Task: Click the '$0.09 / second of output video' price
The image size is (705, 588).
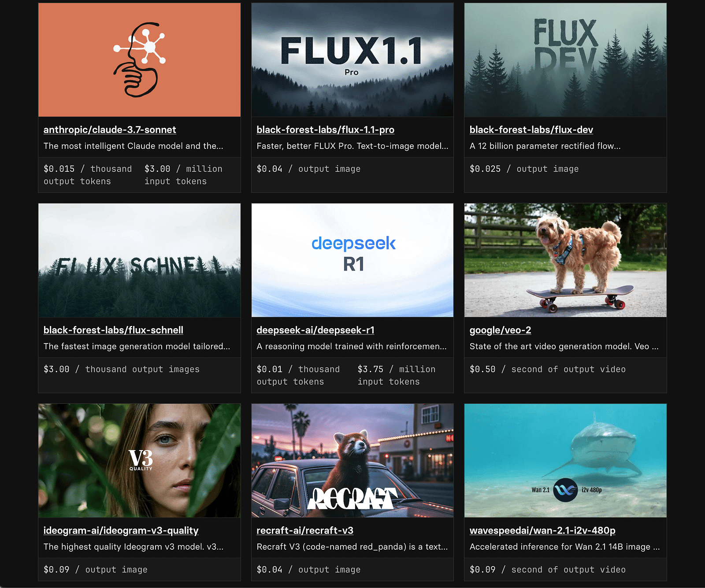Action: click(x=548, y=570)
